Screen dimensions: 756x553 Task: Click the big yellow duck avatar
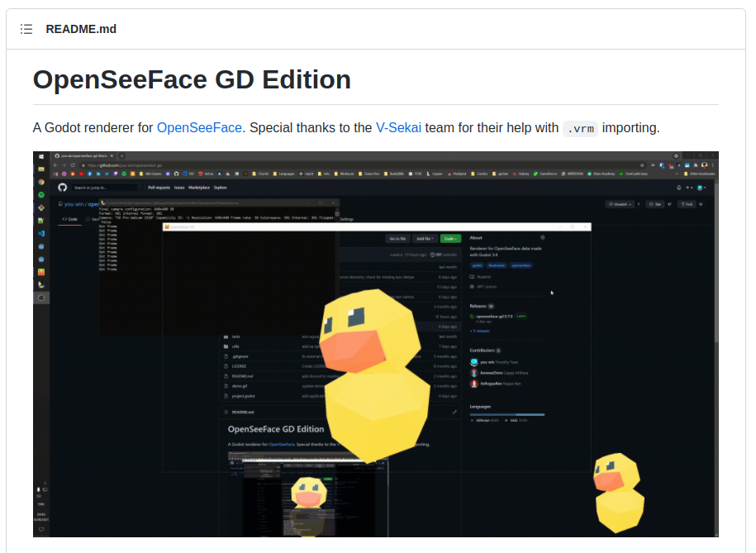point(373,372)
